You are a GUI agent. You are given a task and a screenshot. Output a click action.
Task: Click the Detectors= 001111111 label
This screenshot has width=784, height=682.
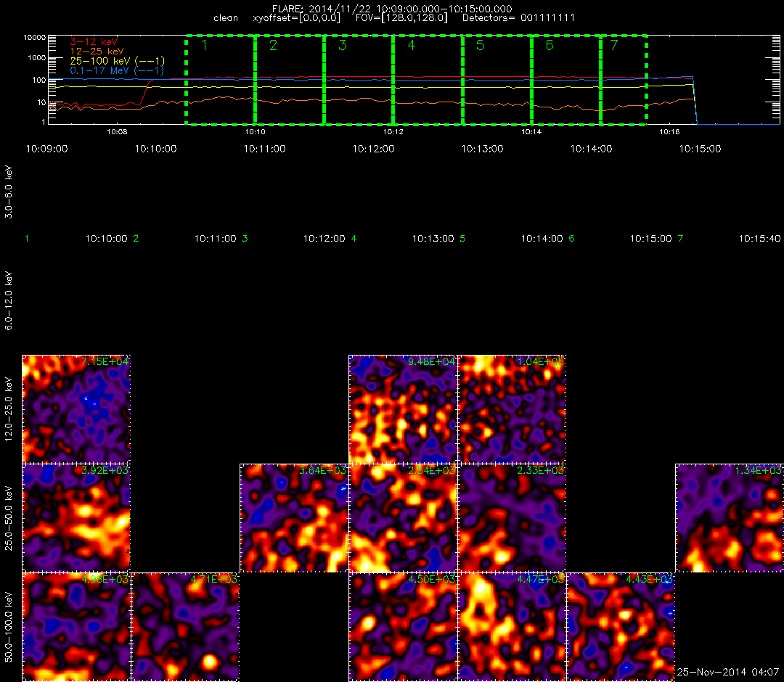pyautogui.click(x=518, y=18)
